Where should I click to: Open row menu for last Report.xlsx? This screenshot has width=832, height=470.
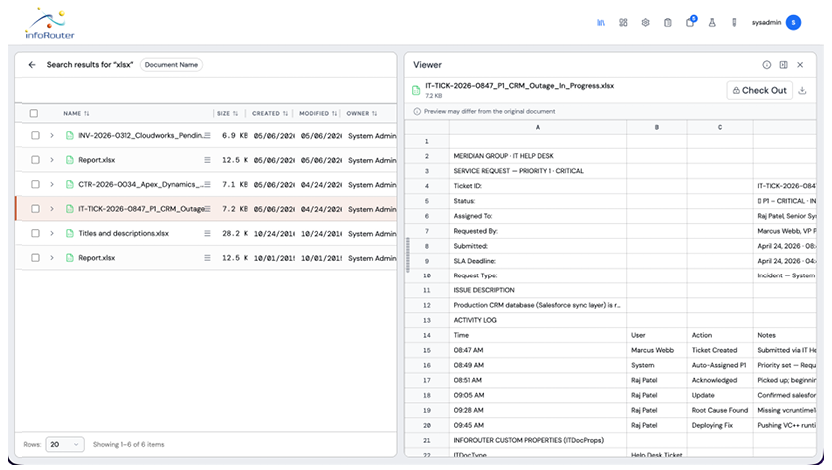point(207,257)
